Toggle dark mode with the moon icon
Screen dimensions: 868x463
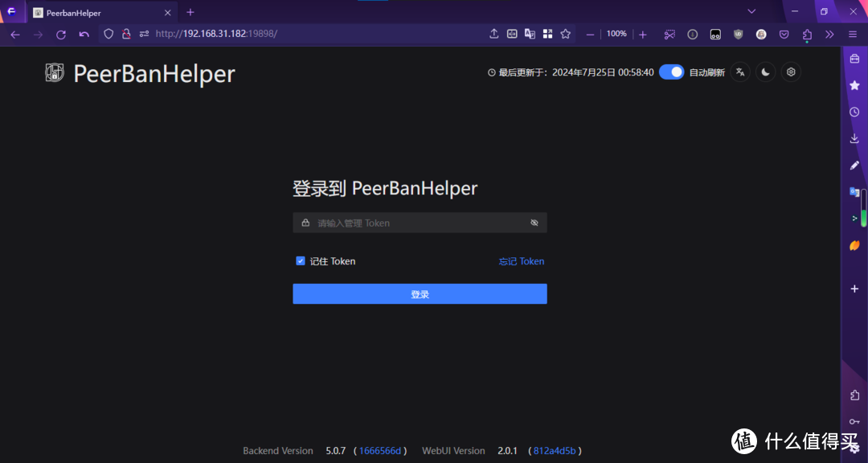(x=765, y=72)
